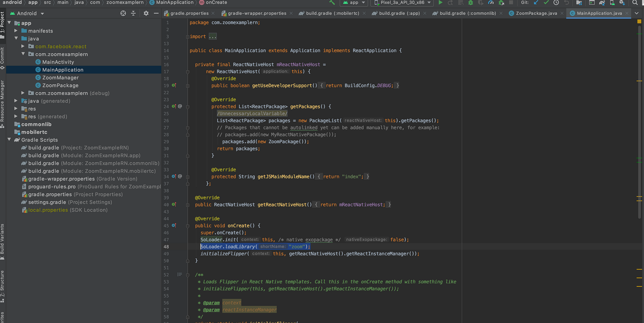The image size is (644, 323).
Task: Toggle fold on the onCreate method
Action: tap(188, 226)
